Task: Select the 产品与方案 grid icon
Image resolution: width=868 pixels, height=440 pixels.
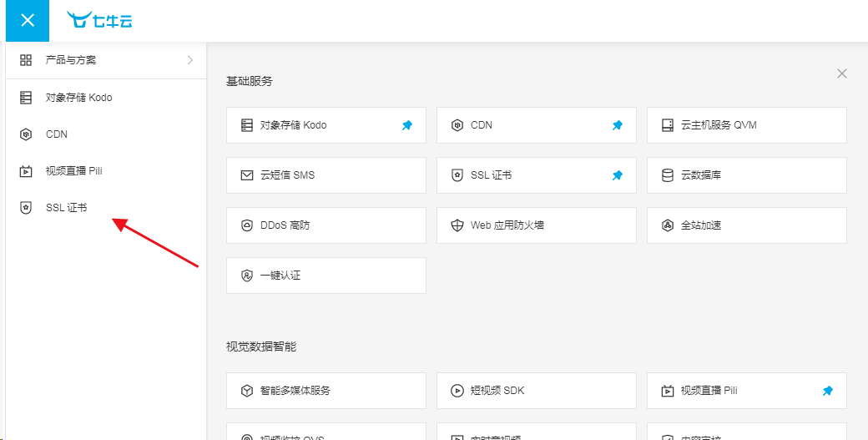Action: [x=26, y=60]
